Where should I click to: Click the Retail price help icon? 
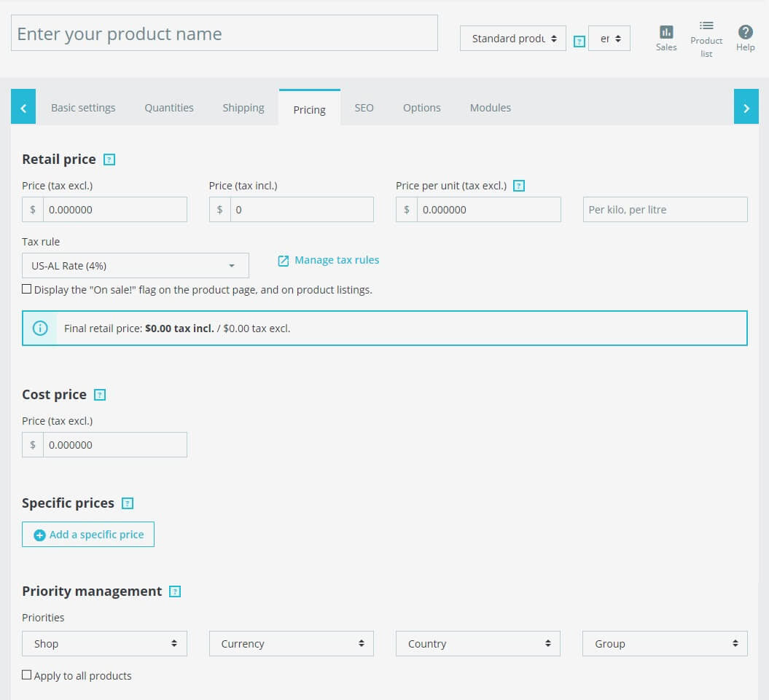[111, 159]
